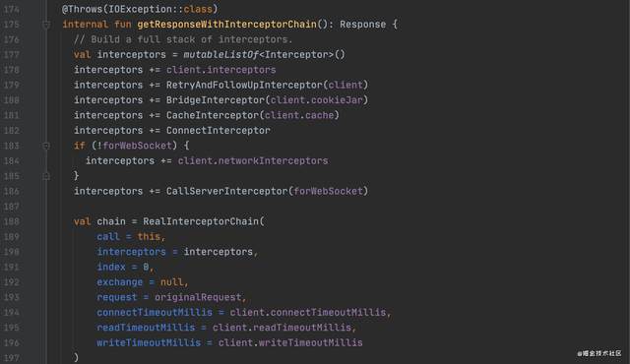This screenshot has height=364, width=630.
Task: Click the 'chain' variable name
Action: click(x=111, y=221)
